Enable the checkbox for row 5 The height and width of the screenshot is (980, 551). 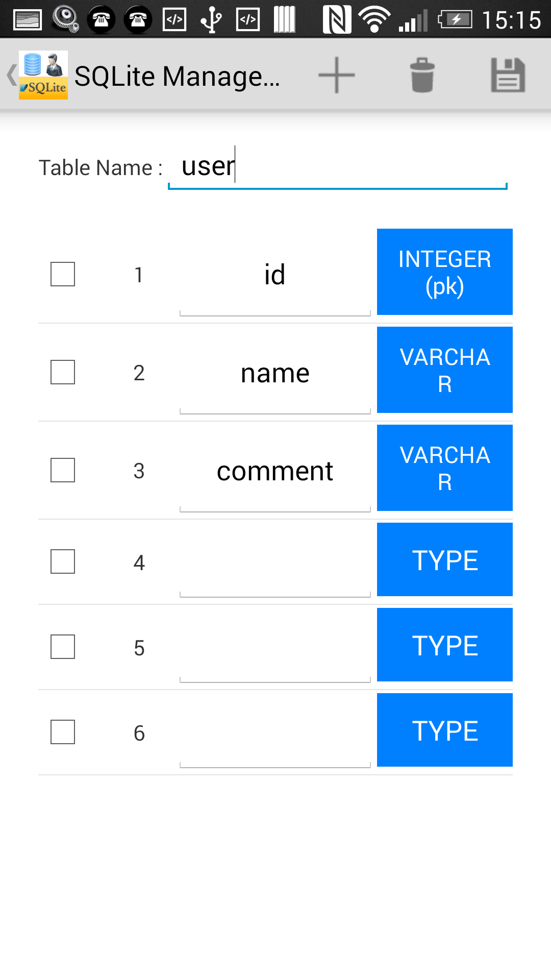point(63,647)
